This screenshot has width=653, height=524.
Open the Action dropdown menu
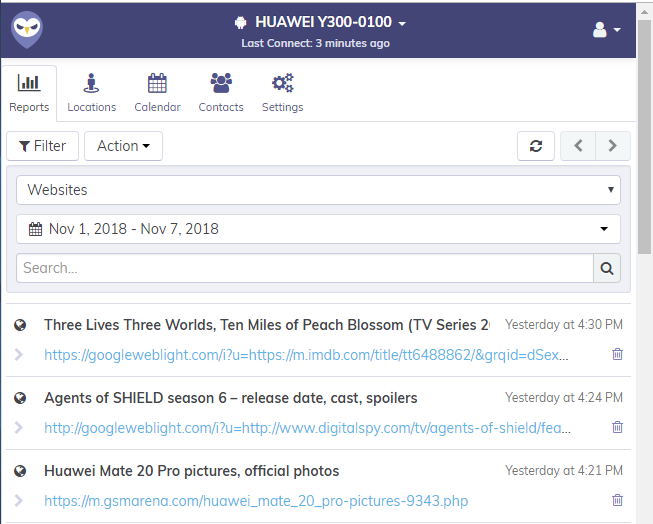point(123,146)
